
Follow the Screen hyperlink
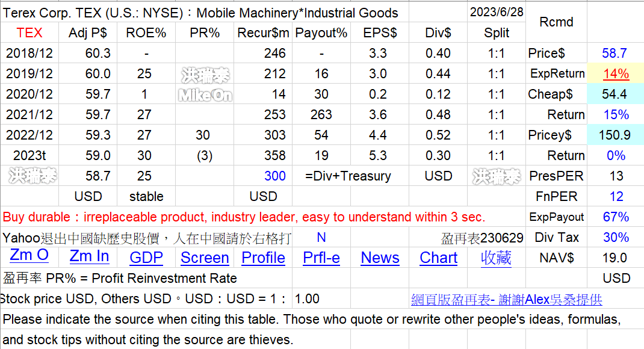[205, 258]
